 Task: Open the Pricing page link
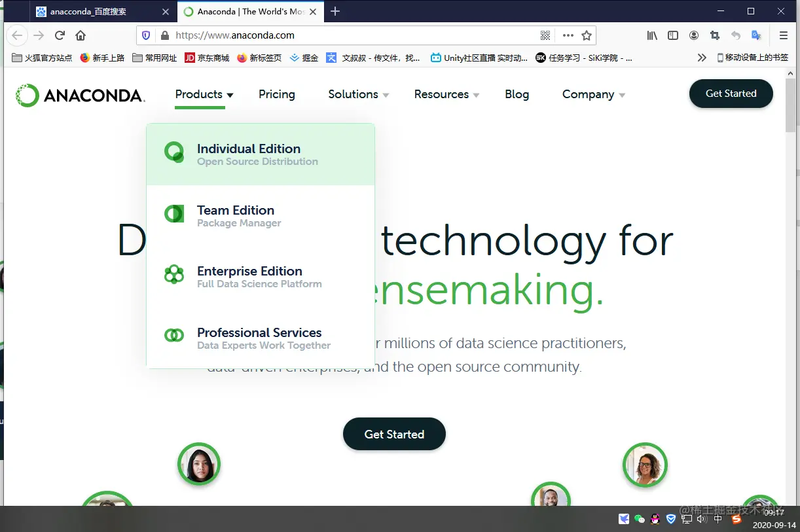[x=277, y=94]
